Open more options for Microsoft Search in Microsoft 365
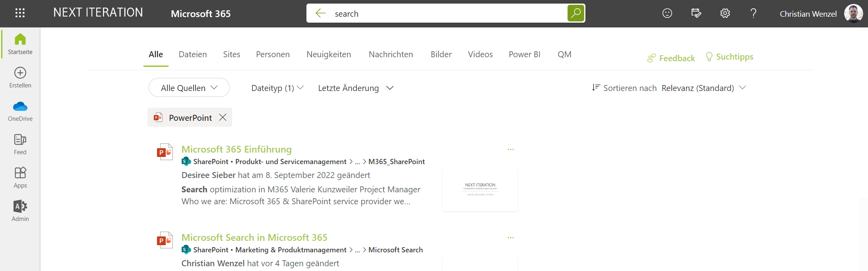This screenshot has height=271, width=868. click(x=511, y=238)
